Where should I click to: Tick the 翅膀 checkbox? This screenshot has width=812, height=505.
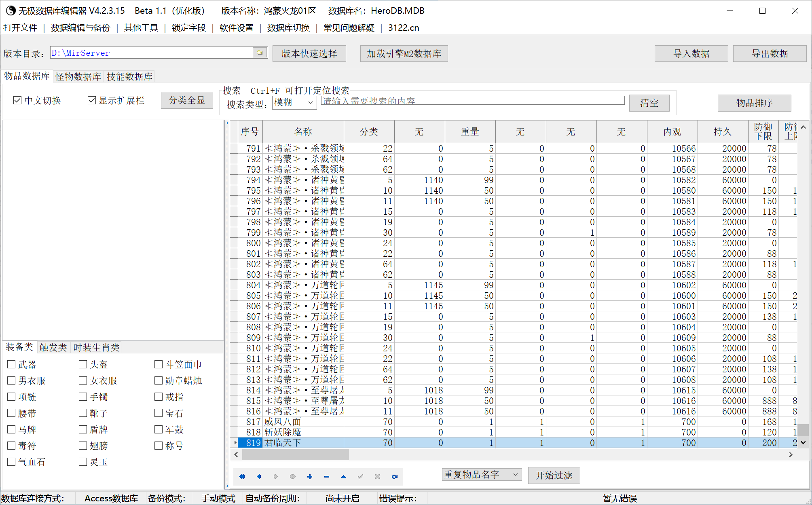point(83,446)
